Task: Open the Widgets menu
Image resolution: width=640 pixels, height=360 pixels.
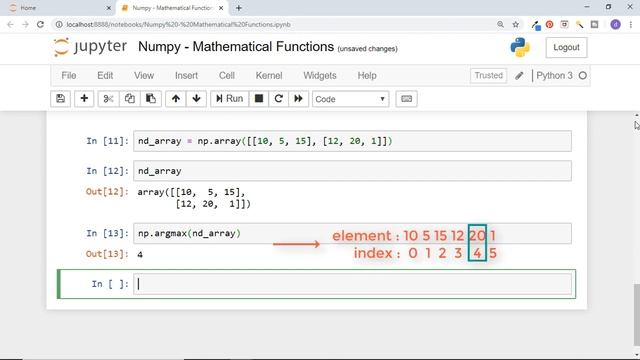Action: pos(320,76)
